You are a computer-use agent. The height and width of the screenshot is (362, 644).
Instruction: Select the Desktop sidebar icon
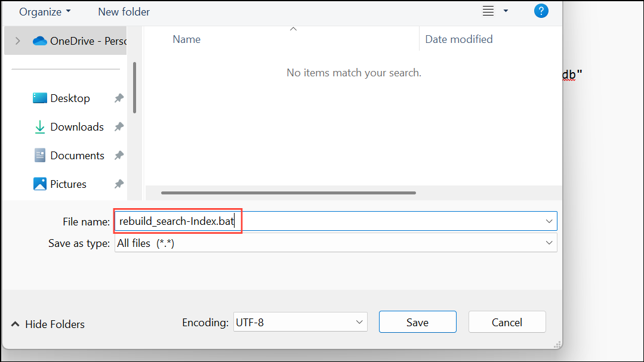tap(39, 98)
